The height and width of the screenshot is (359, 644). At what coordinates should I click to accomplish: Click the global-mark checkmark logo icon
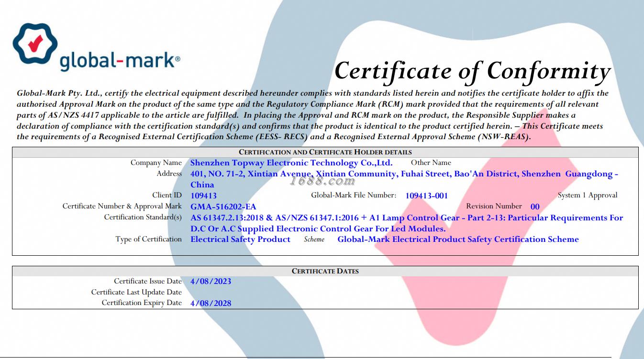point(34,44)
